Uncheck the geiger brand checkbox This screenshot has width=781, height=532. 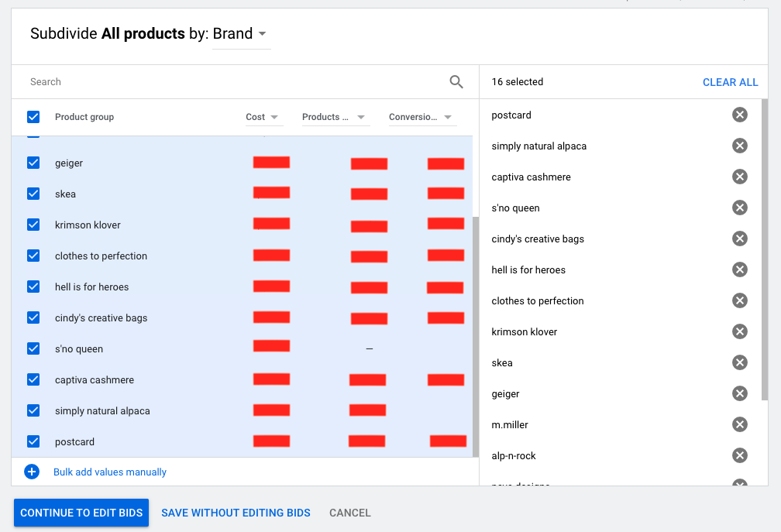click(33, 163)
